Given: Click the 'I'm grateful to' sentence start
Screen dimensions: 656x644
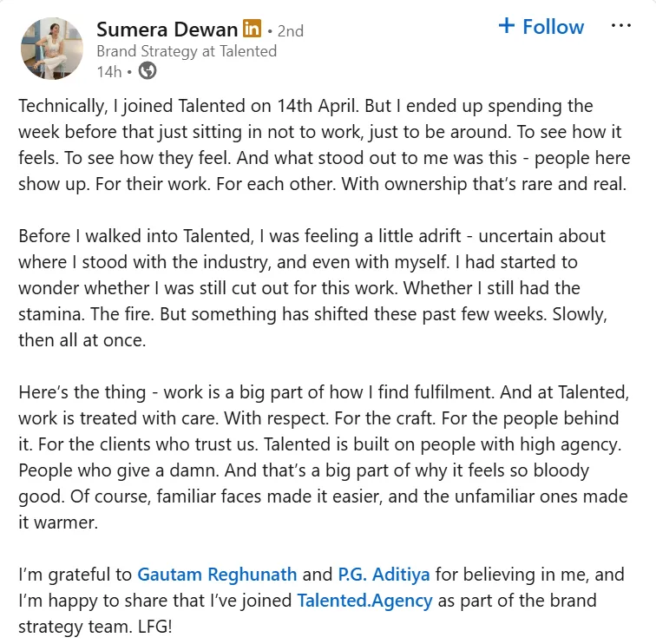Looking at the screenshot, I should pos(75,575).
